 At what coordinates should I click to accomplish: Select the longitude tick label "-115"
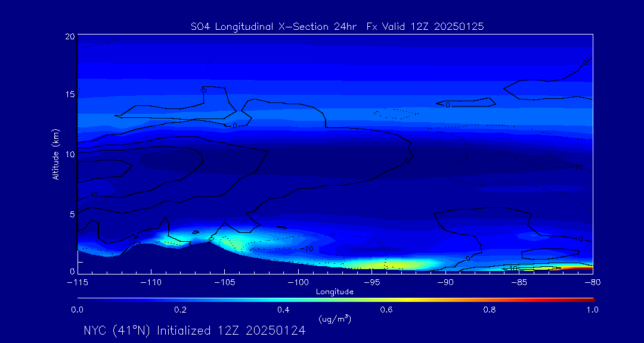[x=78, y=283]
